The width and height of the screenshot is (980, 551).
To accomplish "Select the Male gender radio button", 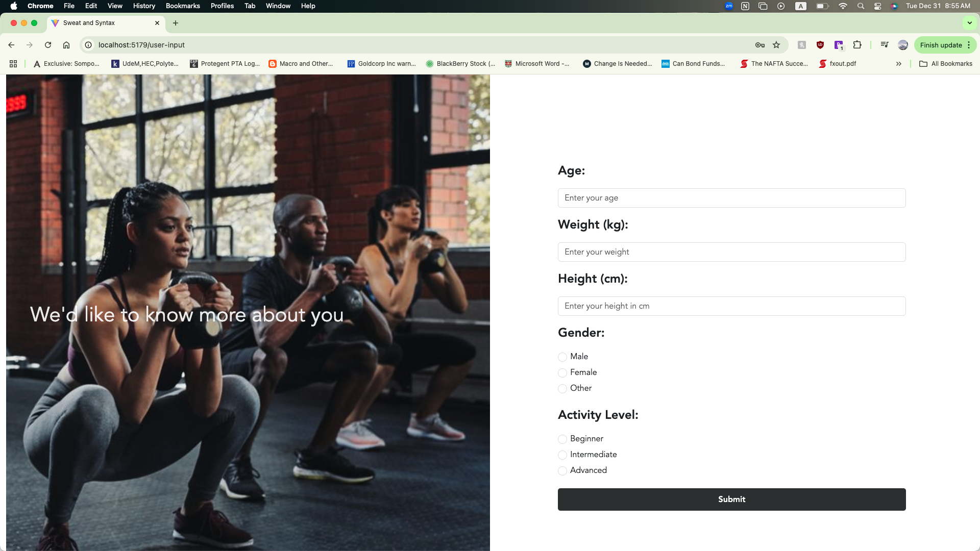I will pyautogui.click(x=562, y=357).
